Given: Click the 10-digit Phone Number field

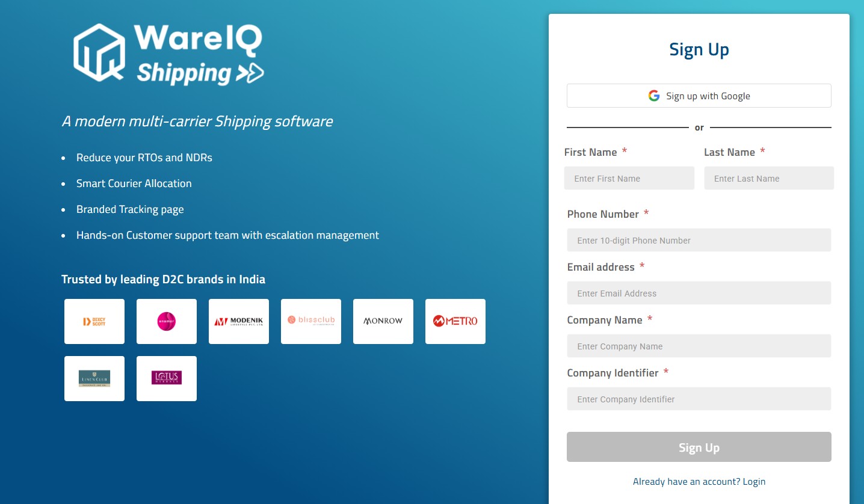Looking at the screenshot, I should click(699, 240).
